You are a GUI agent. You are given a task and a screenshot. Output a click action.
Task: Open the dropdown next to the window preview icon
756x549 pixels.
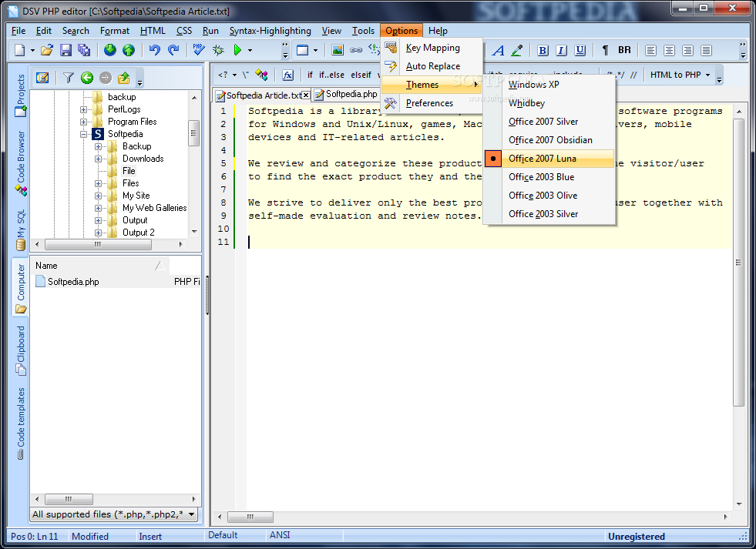(315, 50)
